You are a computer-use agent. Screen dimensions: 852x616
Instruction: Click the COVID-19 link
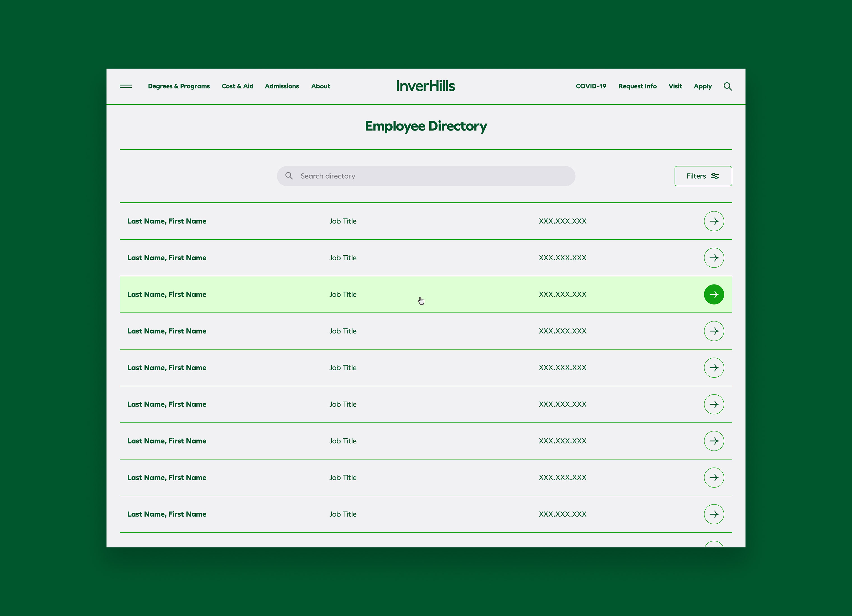coord(591,86)
